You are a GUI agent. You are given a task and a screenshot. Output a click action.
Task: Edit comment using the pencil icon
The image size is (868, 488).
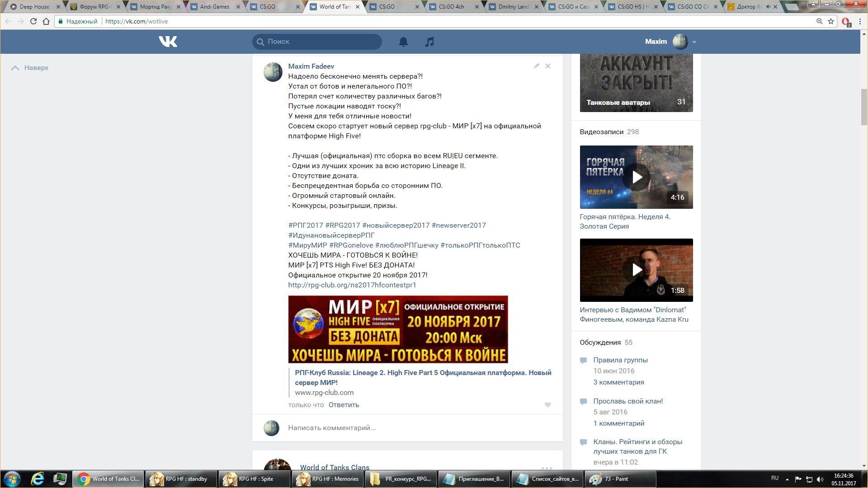click(536, 66)
